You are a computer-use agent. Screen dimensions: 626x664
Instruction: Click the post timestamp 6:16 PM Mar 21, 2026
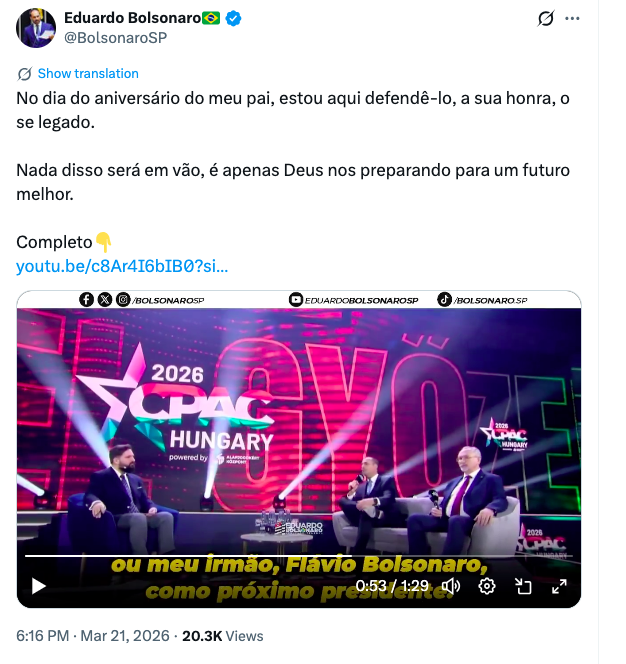click(x=93, y=636)
